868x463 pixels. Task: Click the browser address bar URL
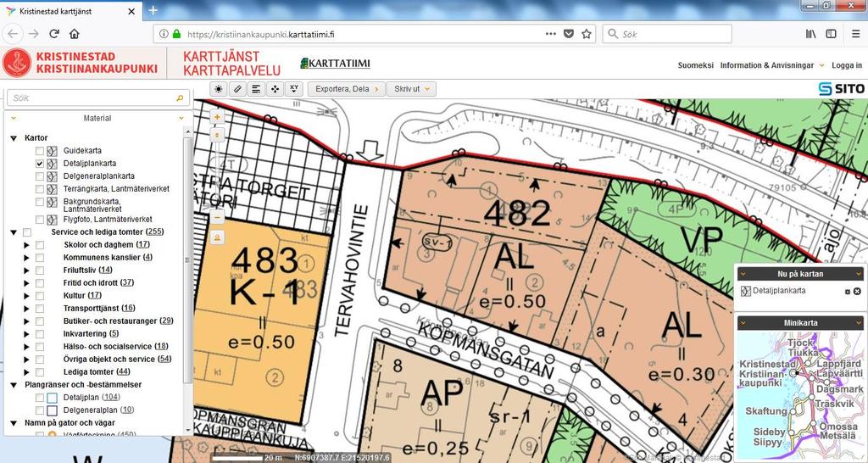pos(261,34)
